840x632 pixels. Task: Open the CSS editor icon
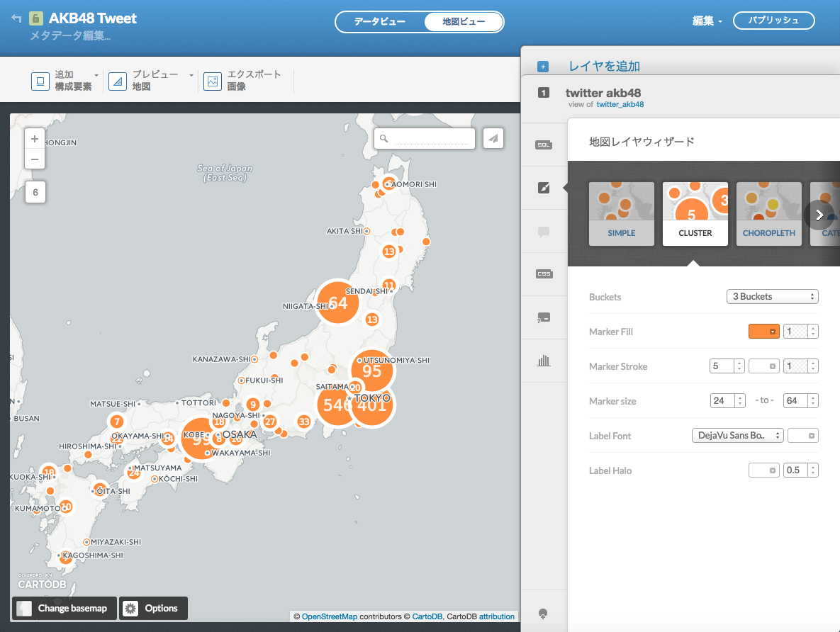click(x=543, y=273)
